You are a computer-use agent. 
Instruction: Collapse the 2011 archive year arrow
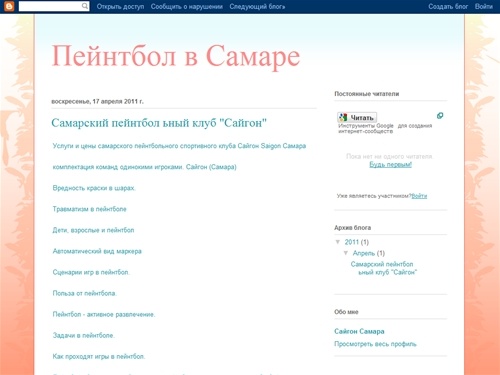point(338,242)
